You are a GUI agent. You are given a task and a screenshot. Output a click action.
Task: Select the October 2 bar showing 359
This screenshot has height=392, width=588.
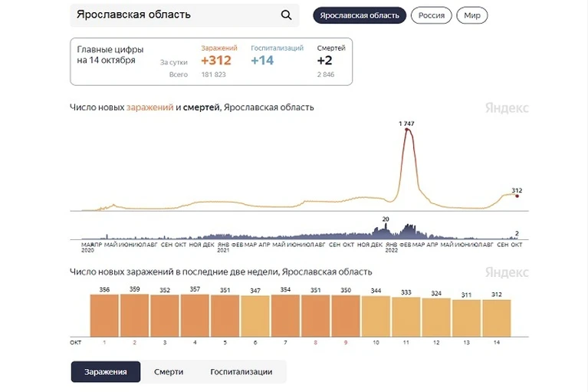(x=135, y=315)
